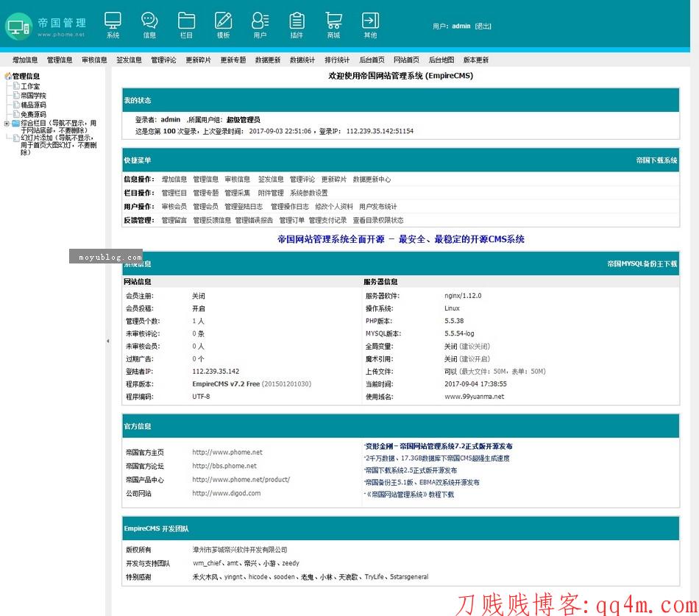699x616 pixels.
Task: Open 数据更新 in the top menu bar
Action: (268, 60)
